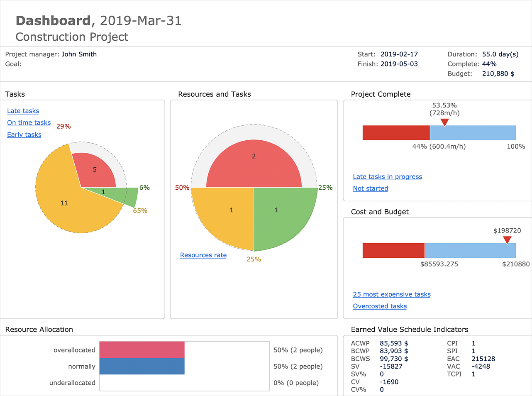Screen dimensions: 532x396
Task: Open the Not started link
Action: 370,188
